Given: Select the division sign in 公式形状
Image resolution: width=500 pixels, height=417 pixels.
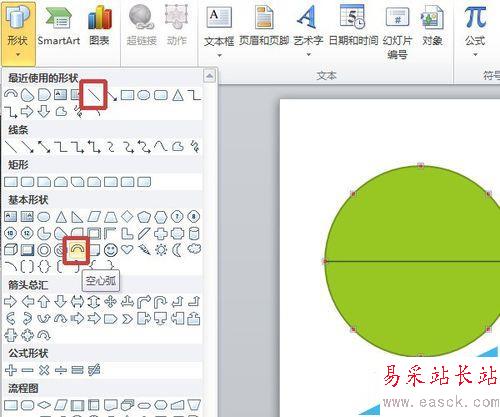Looking at the screenshot, I should [60, 370].
